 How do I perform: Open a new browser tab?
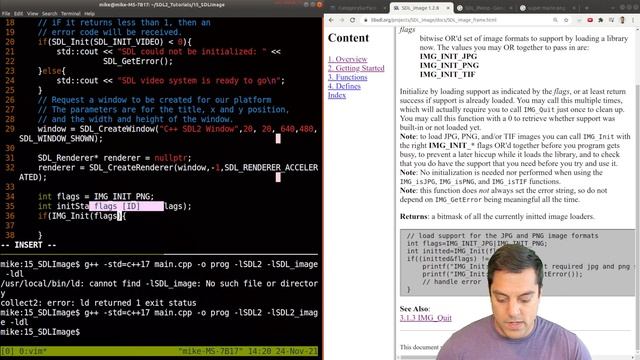coord(587,8)
